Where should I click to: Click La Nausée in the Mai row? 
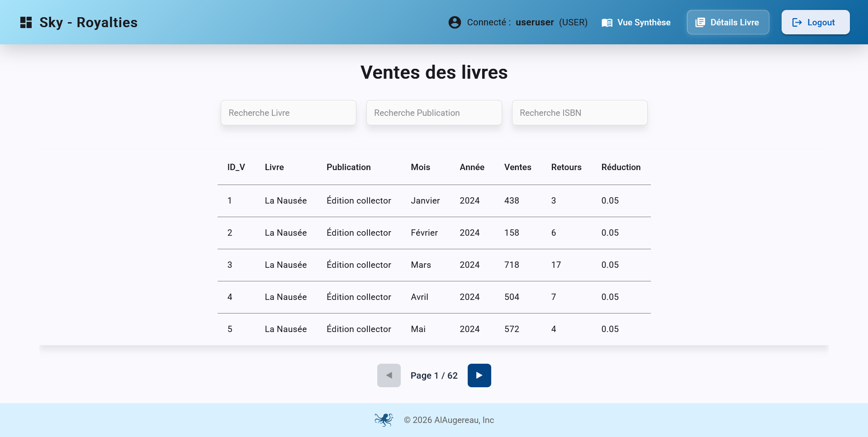[286, 329]
